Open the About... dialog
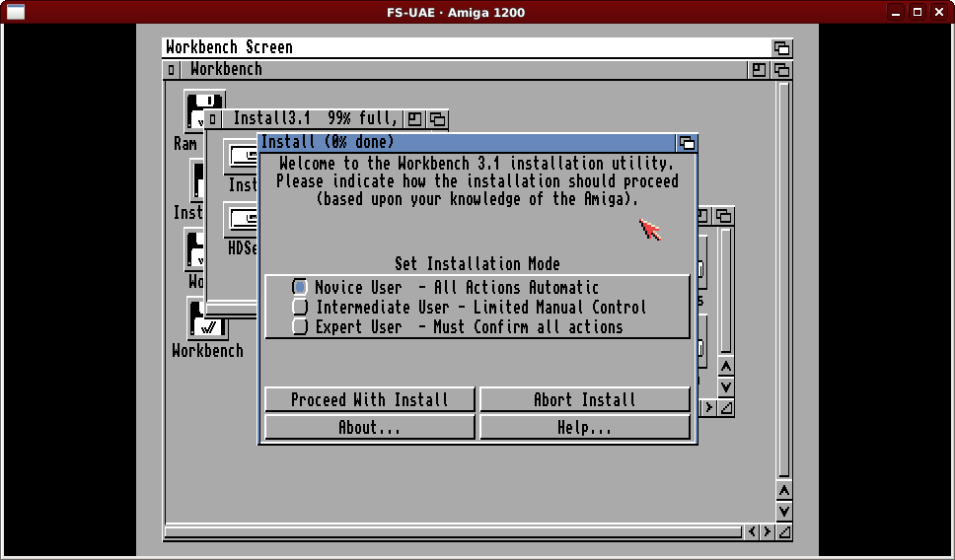This screenshot has width=955, height=560. pos(370,427)
